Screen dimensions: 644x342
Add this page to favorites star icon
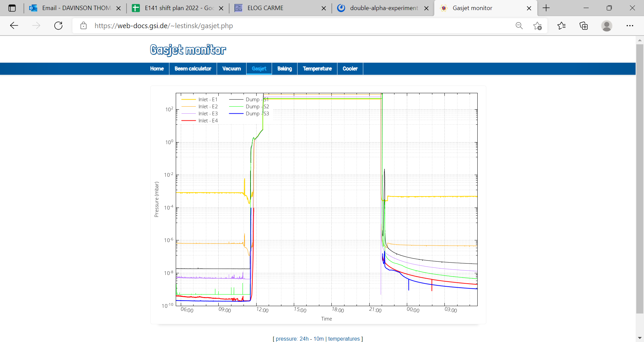537,26
